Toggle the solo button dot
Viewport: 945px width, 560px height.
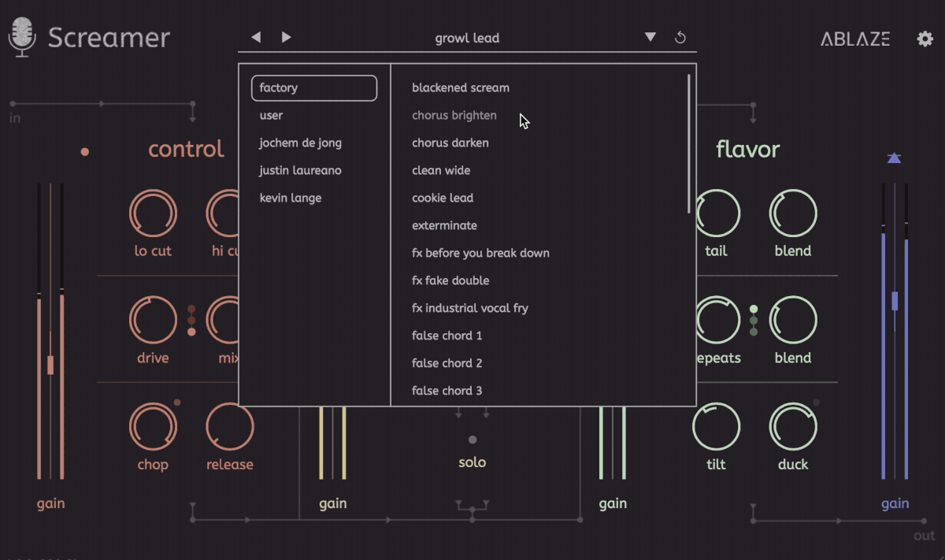[472, 439]
